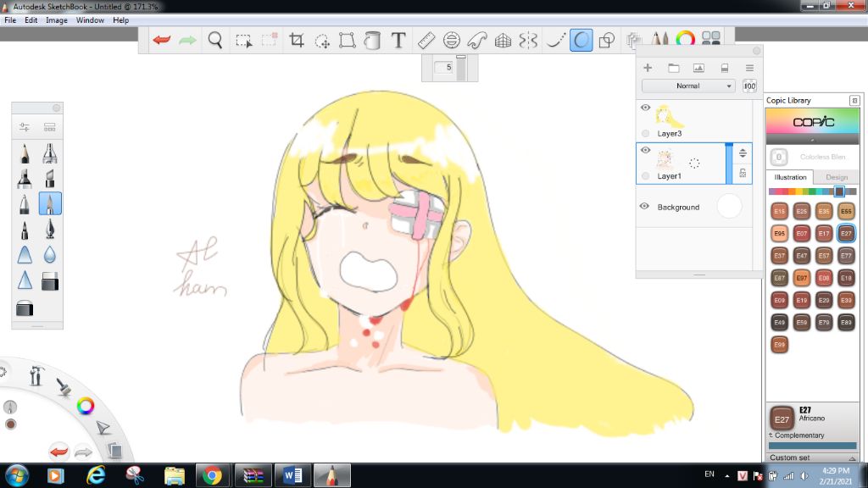The image size is (868, 488).
Task: Open Google Chrome from the taskbar
Action: 211,475
